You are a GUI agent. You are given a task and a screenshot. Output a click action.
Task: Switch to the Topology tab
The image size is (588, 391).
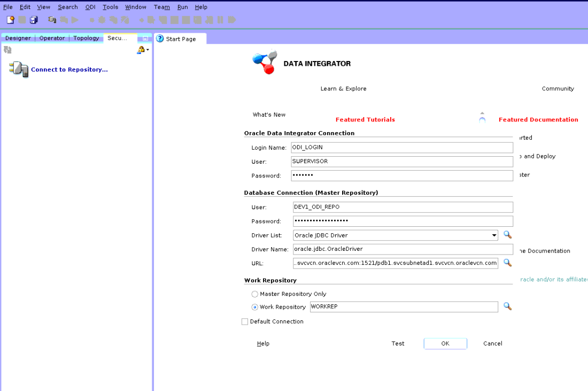tap(86, 38)
